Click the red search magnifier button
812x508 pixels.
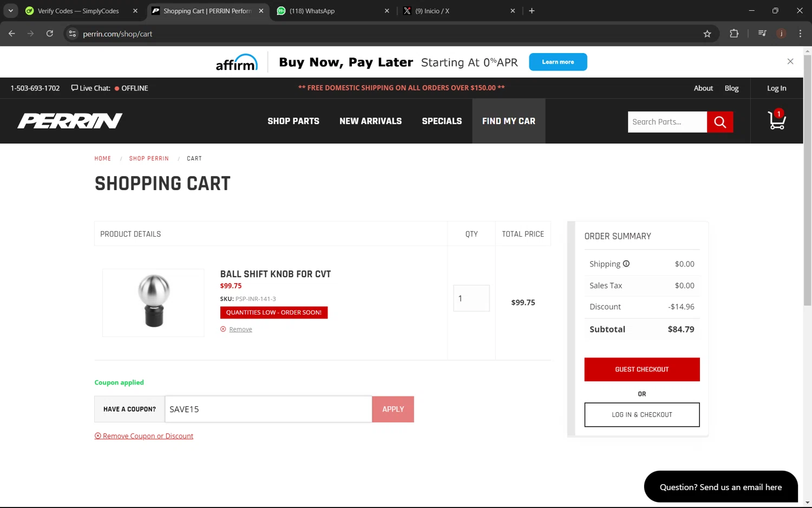tap(720, 122)
